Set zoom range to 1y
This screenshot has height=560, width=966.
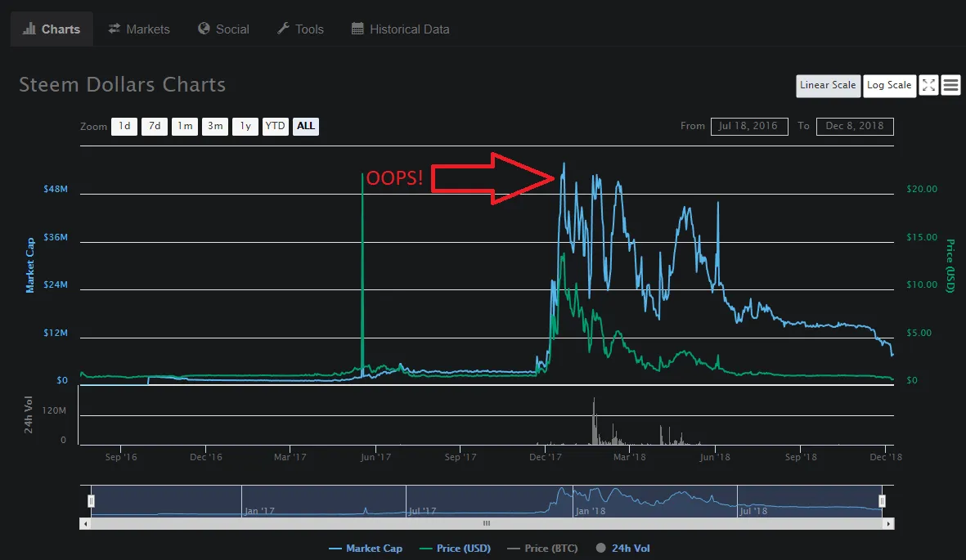click(x=245, y=126)
